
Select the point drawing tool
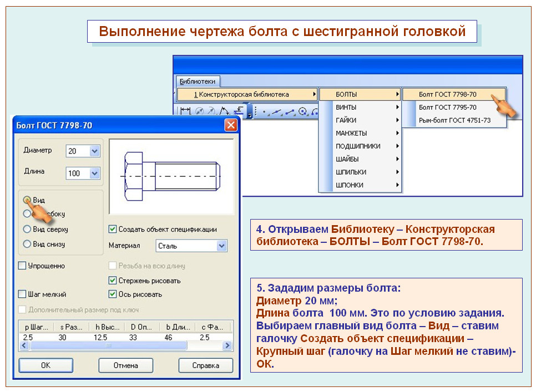pyautogui.click(x=265, y=111)
